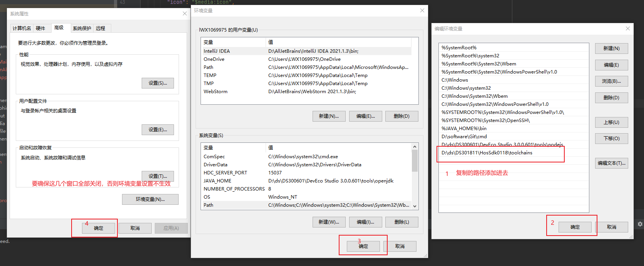Open the 硬件 tab in 系统属性
The image size is (644, 266).
coord(40,28)
